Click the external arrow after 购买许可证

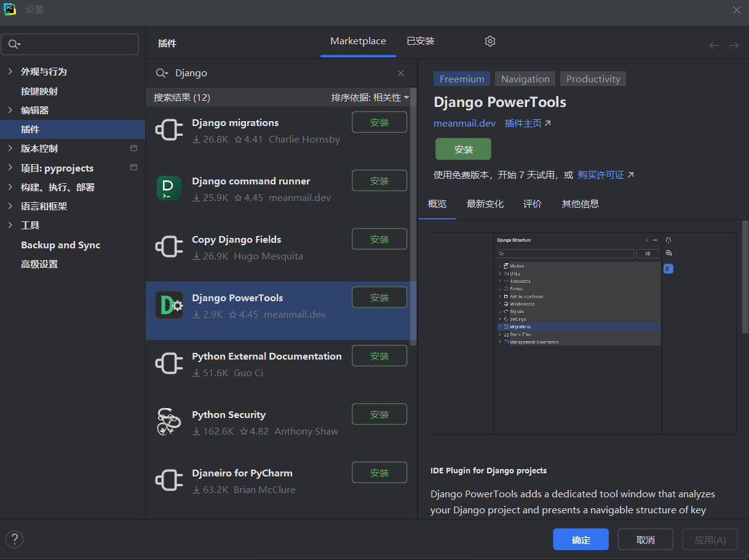point(630,175)
